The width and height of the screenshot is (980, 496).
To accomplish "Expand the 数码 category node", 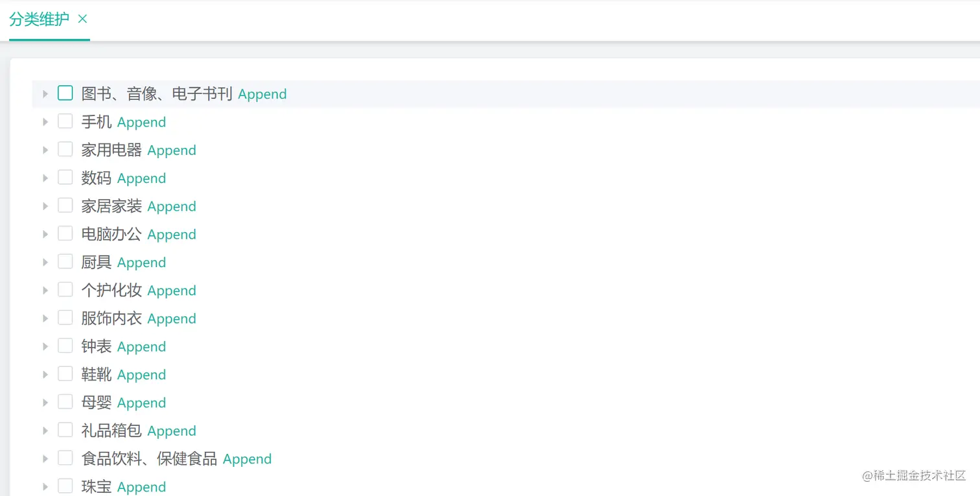I will tap(45, 178).
